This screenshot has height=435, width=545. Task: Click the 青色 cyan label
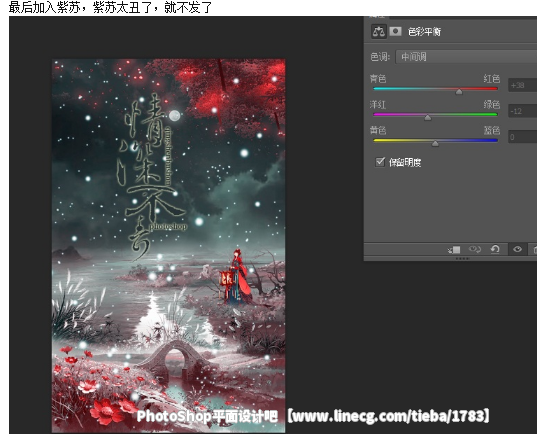tap(378, 79)
